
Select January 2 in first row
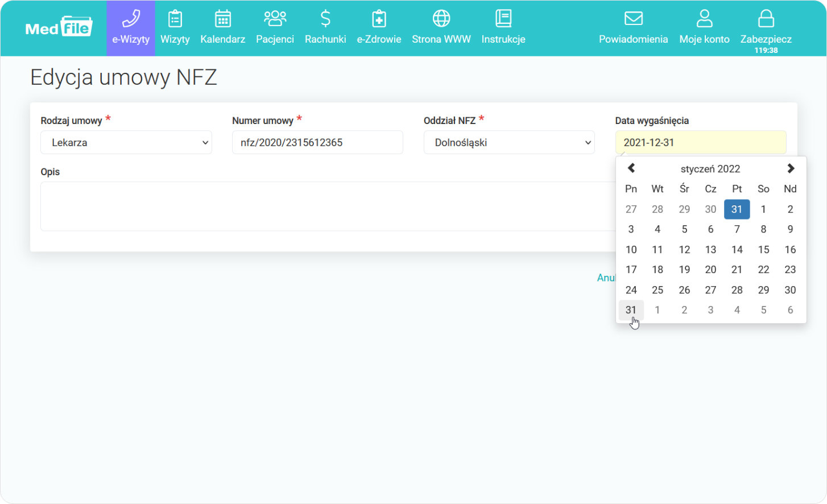coord(790,209)
